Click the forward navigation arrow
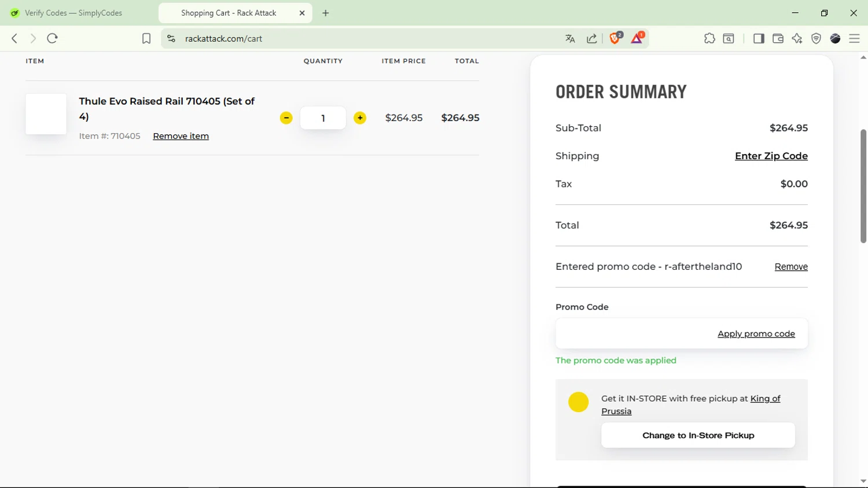The width and height of the screenshot is (868, 488). pos(33,38)
